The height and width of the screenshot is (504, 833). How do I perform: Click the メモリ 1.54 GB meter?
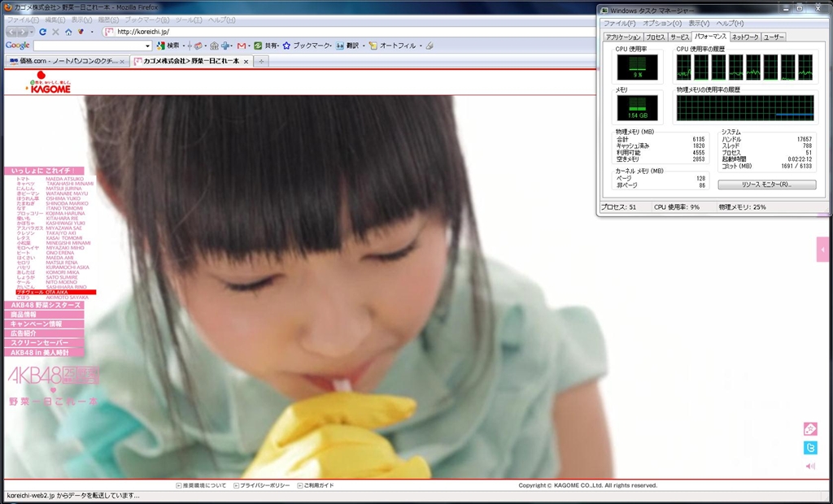[637, 108]
